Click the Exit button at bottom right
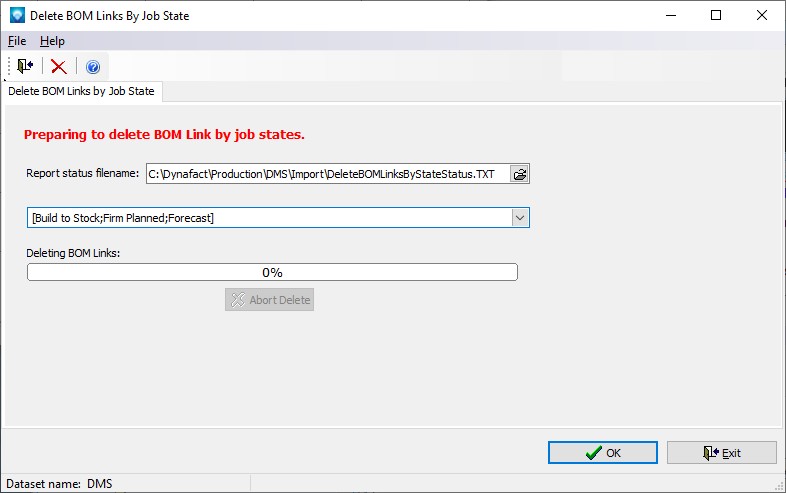The image size is (786, 493). pos(721,453)
